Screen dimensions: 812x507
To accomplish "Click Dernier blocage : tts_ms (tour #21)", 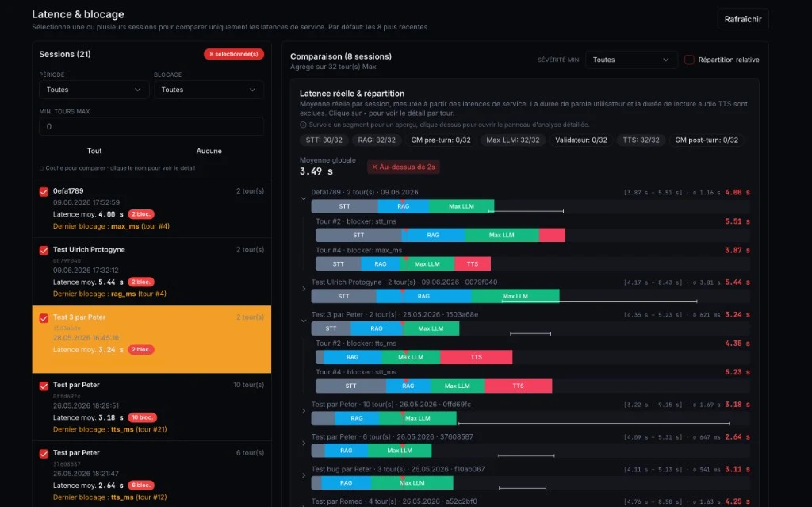I will [x=109, y=429].
